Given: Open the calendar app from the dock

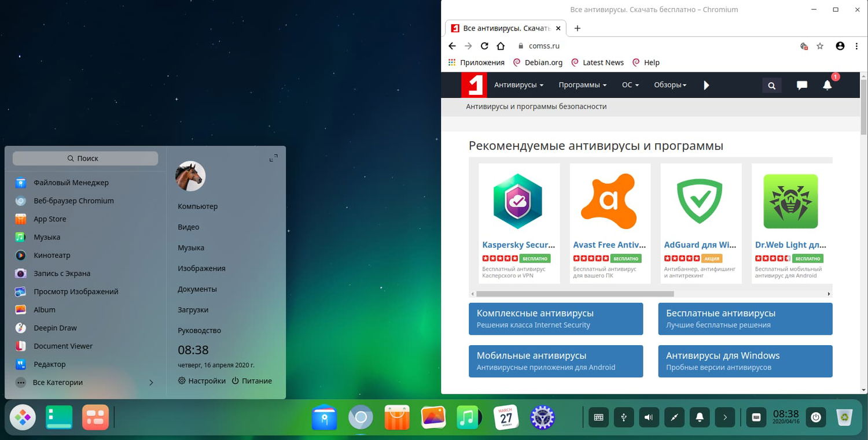Looking at the screenshot, I should pyautogui.click(x=505, y=417).
